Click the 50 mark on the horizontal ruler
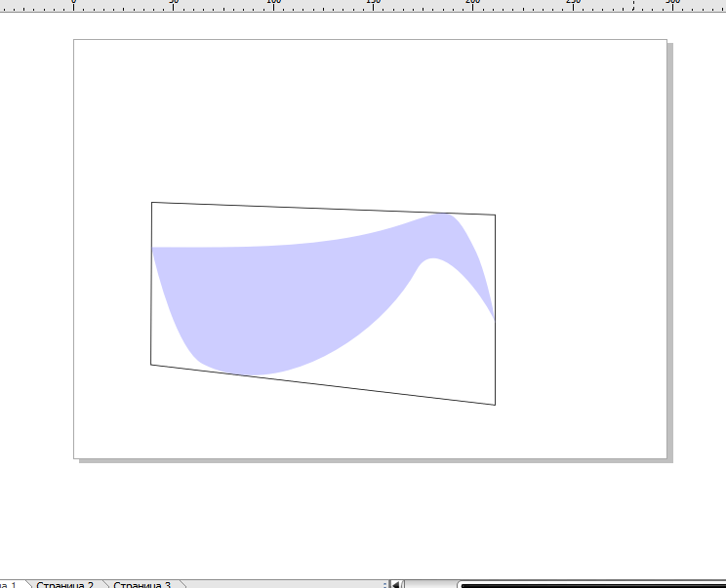 [x=174, y=5]
